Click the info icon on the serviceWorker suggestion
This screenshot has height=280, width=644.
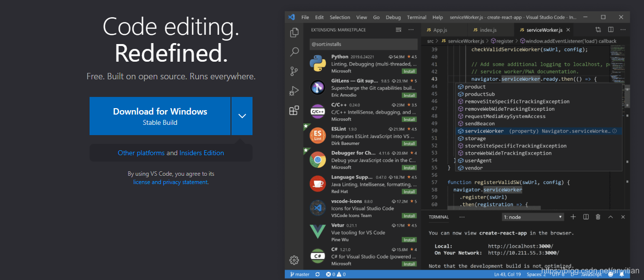[x=614, y=131]
